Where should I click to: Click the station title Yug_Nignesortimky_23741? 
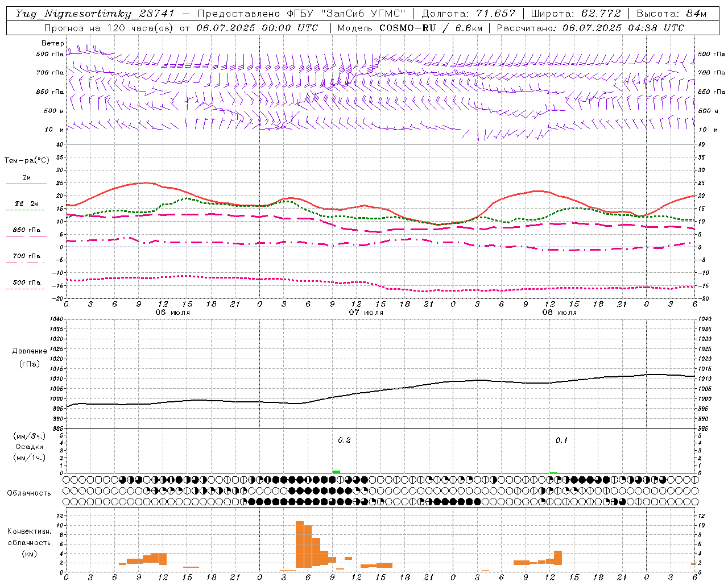pos(96,14)
